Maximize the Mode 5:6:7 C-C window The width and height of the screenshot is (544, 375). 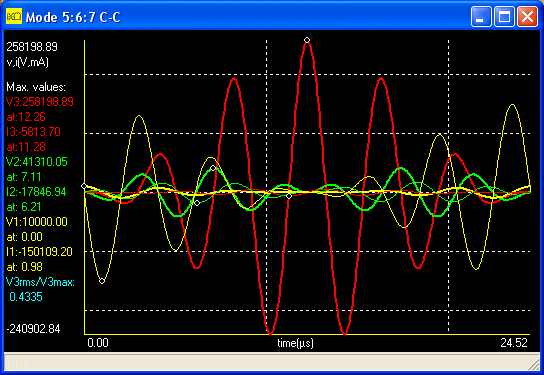click(504, 17)
